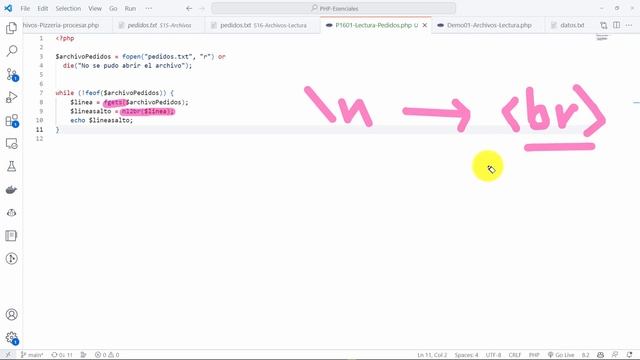Open the View menu
Image resolution: width=640 pixels, height=360 pixels.
pos(95,8)
